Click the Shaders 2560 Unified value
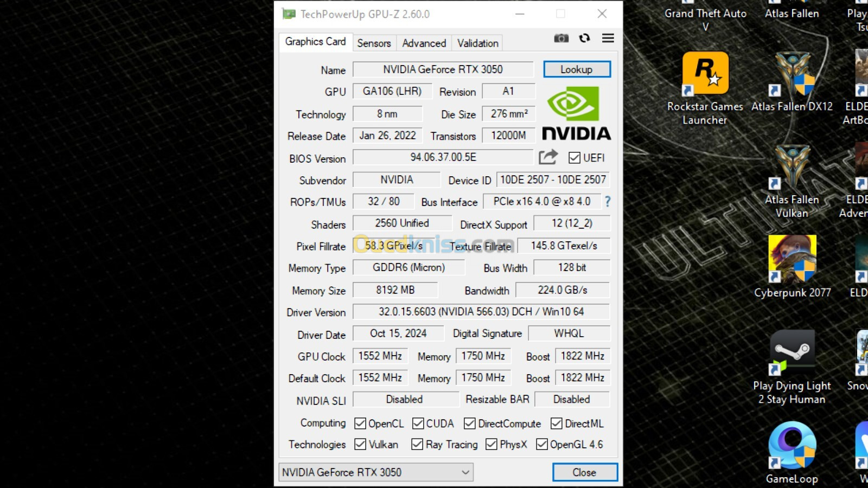868x488 pixels. pyautogui.click(x=403, y=223)
